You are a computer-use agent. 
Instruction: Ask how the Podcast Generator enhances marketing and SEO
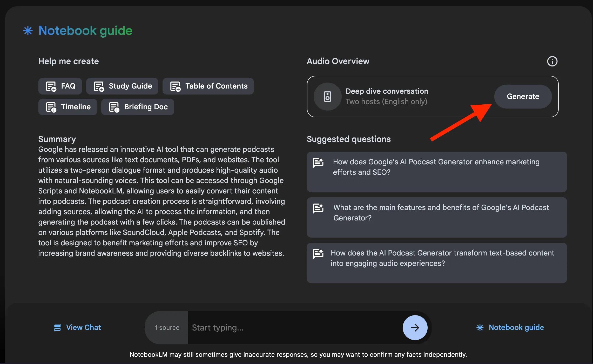(437, 172)
